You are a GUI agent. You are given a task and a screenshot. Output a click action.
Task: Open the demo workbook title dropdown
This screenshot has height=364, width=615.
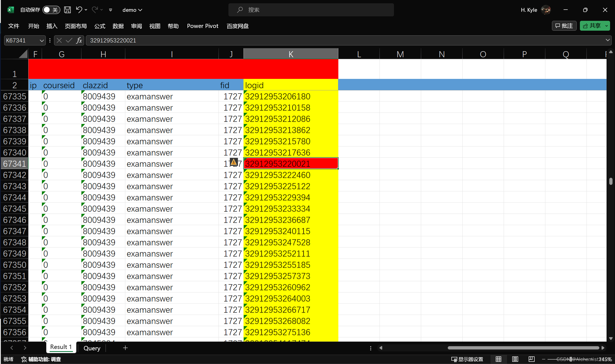132,10
